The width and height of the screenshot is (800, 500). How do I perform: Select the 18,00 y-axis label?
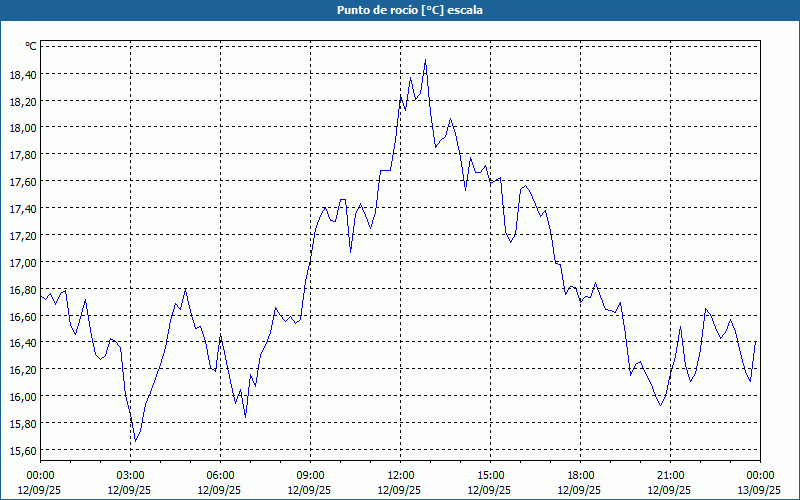(23, 128)
